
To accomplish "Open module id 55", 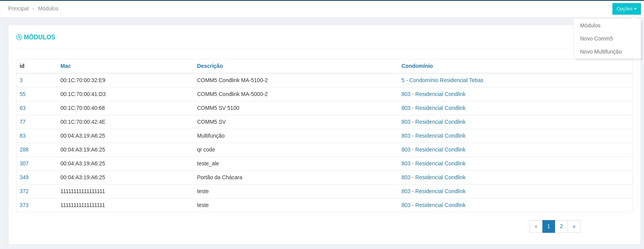I will tap(23, 94).
